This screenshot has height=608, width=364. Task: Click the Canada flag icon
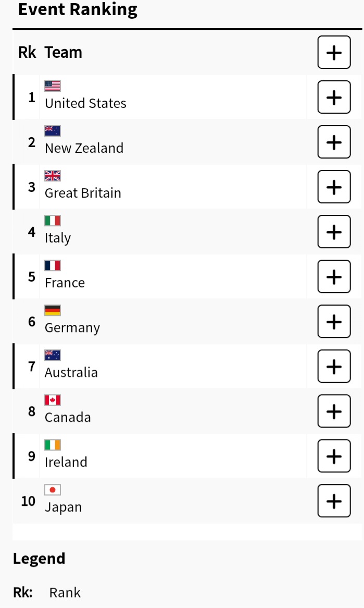click(53, 400)
